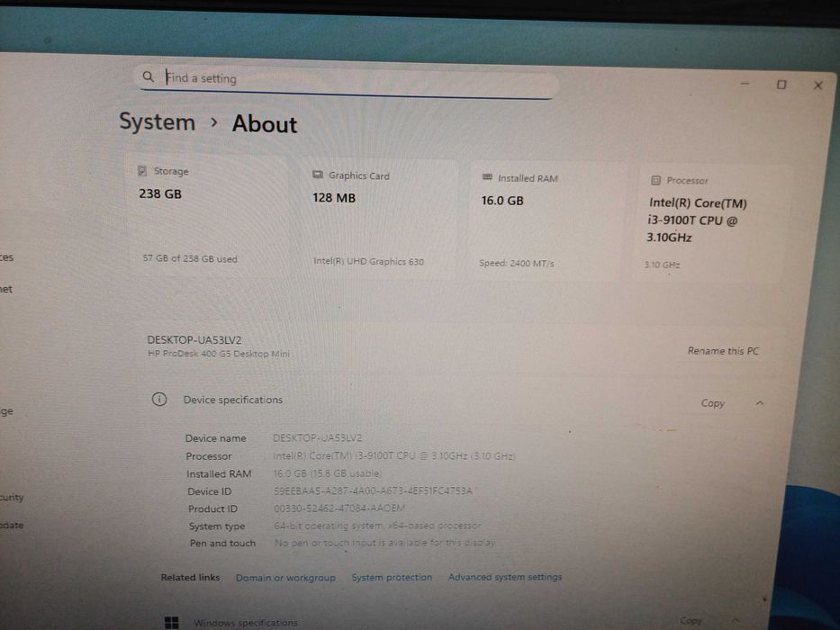Click the breadcrumb chevron between System and About
This screenshot has width=840, height=630.
(213, 122)
